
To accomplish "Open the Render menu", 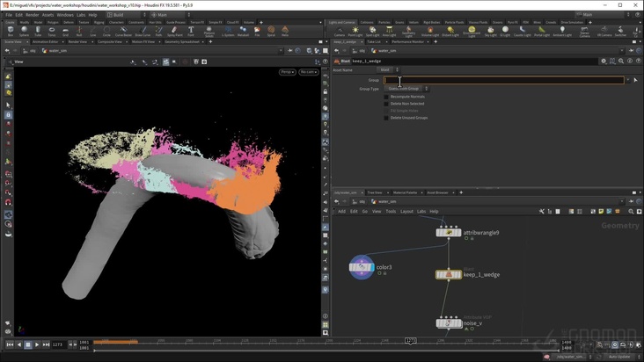I will (x=32, y=15).
